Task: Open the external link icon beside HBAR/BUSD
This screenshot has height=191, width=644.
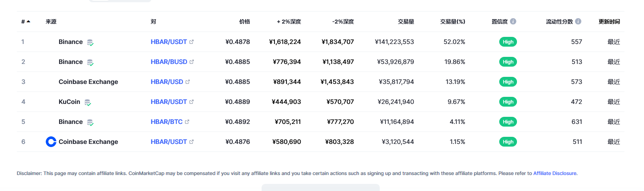Action: (x=192, y=62)
